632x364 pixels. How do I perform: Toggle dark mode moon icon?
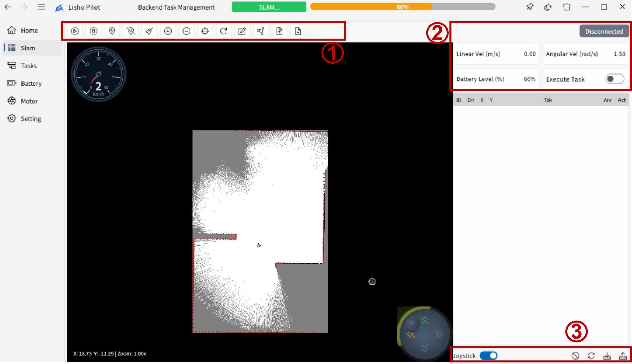[548, 7]
